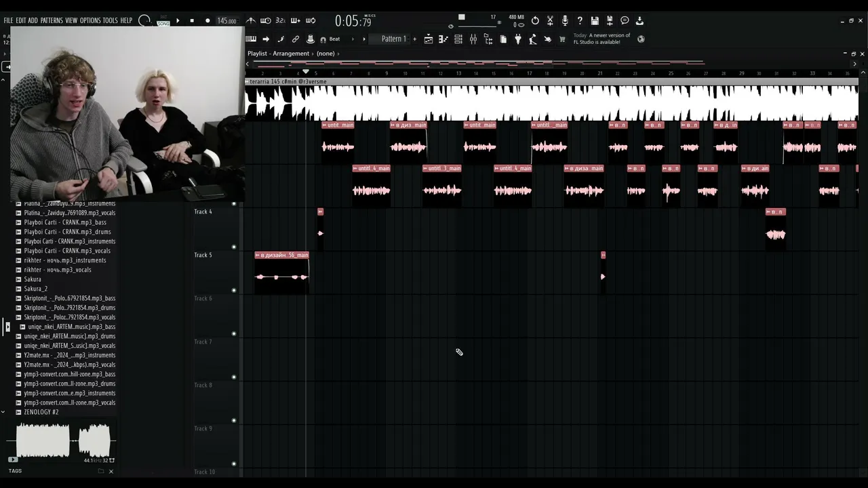Select the Sakura_2 browser item
Viewport: 868px width, 488px height.
pos(36,289)
